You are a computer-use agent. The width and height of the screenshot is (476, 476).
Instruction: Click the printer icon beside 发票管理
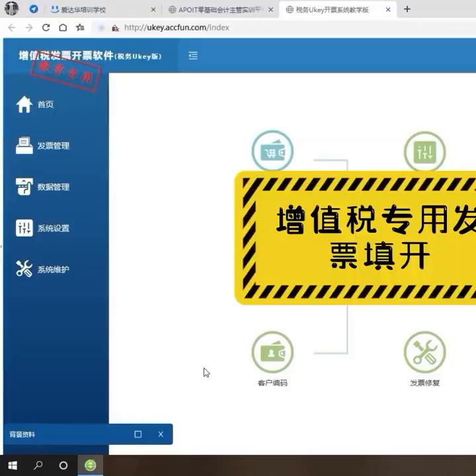click(24, 145)
